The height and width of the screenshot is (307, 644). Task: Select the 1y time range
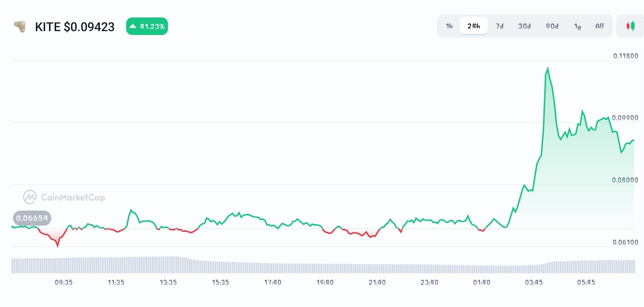578,26
